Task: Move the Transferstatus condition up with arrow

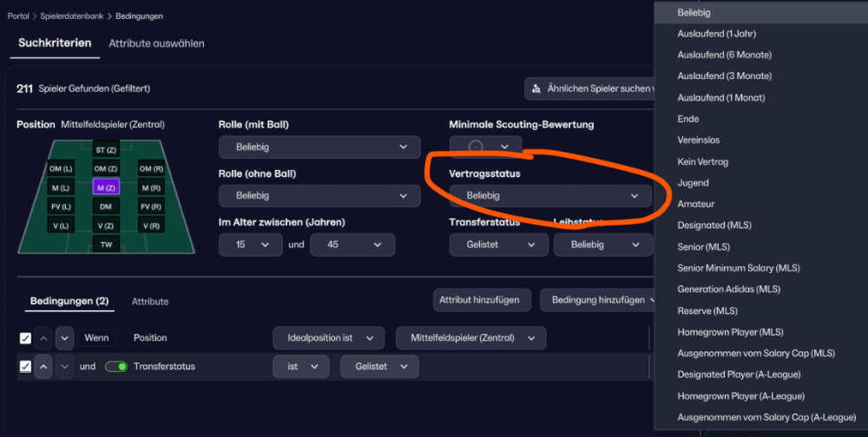Action: pyautogui.click(x=43, y=367)
